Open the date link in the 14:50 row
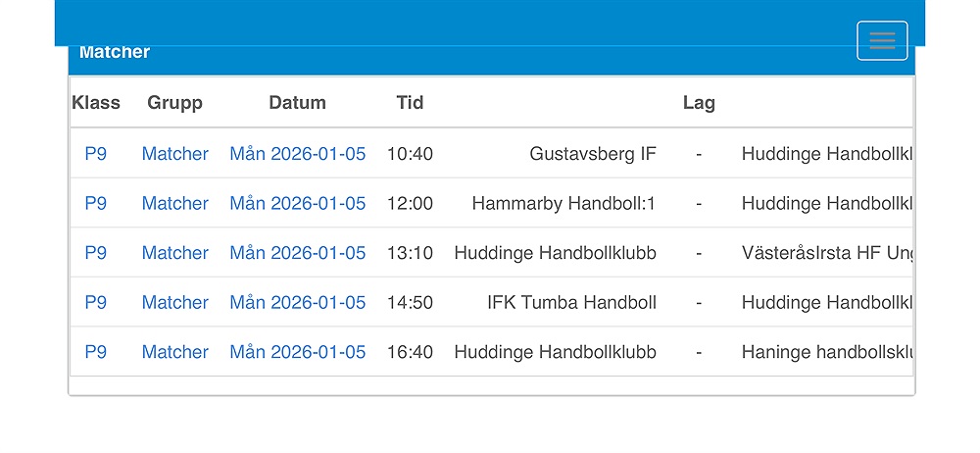 coord(297,303)
